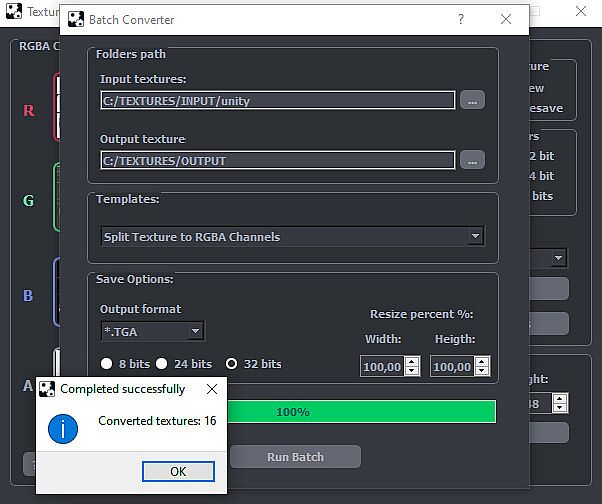Select the 24 bits radio option

(x=162, y=364)
